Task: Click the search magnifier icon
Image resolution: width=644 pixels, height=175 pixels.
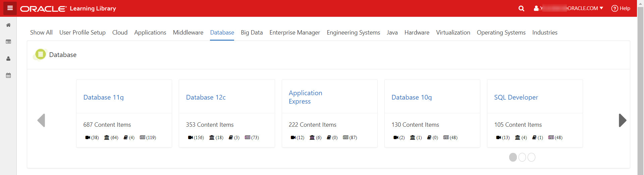Action: click(521, 8)
